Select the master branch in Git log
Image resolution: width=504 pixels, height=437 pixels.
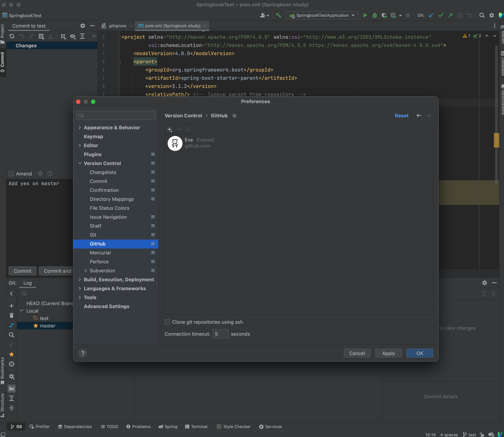[45, 326]
